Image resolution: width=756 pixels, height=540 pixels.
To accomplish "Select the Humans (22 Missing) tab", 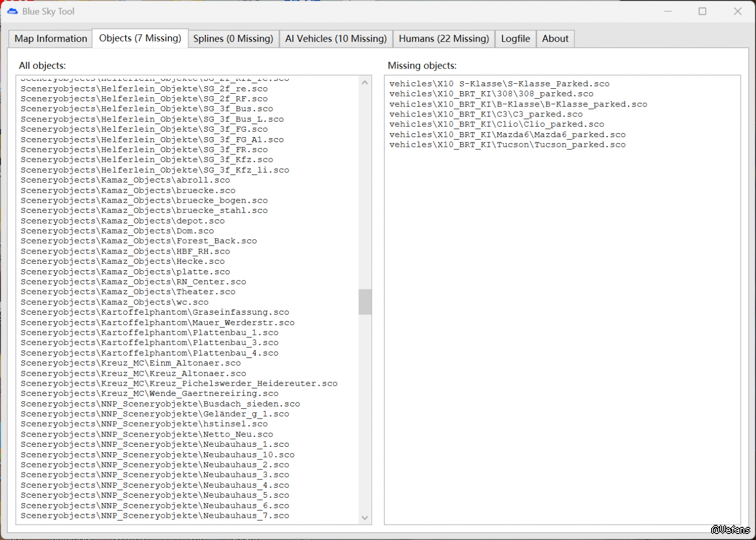I will pyautogui.click(x=444, y=39).
